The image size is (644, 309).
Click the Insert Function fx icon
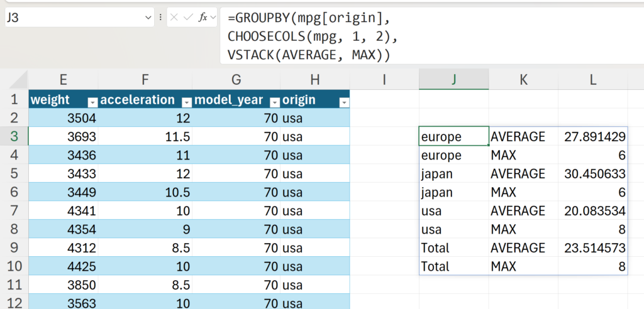[204, 18]
